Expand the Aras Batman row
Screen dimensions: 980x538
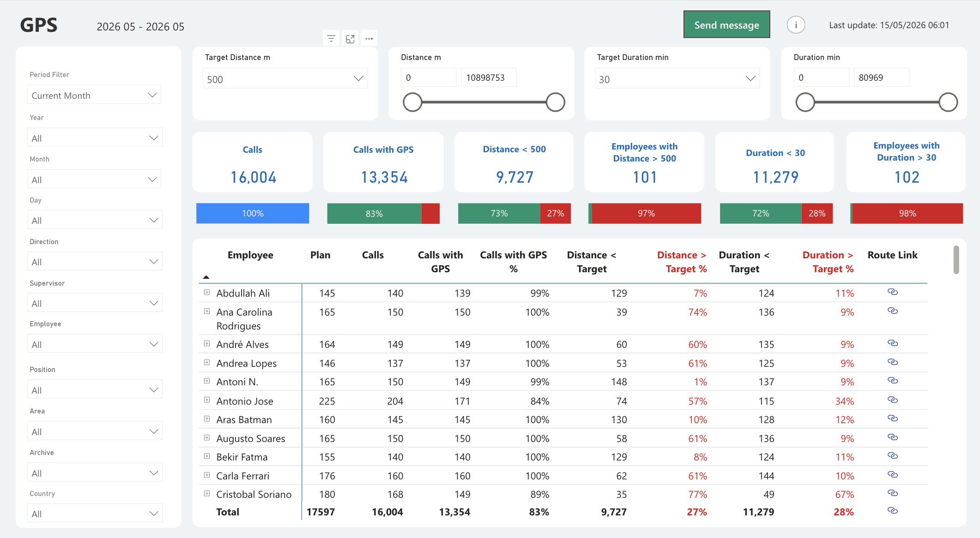coord(207,418)
